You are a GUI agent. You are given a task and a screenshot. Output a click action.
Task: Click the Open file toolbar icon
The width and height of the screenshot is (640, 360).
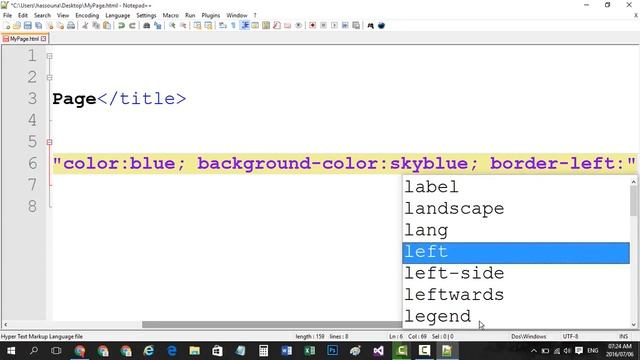pos(17,26)
